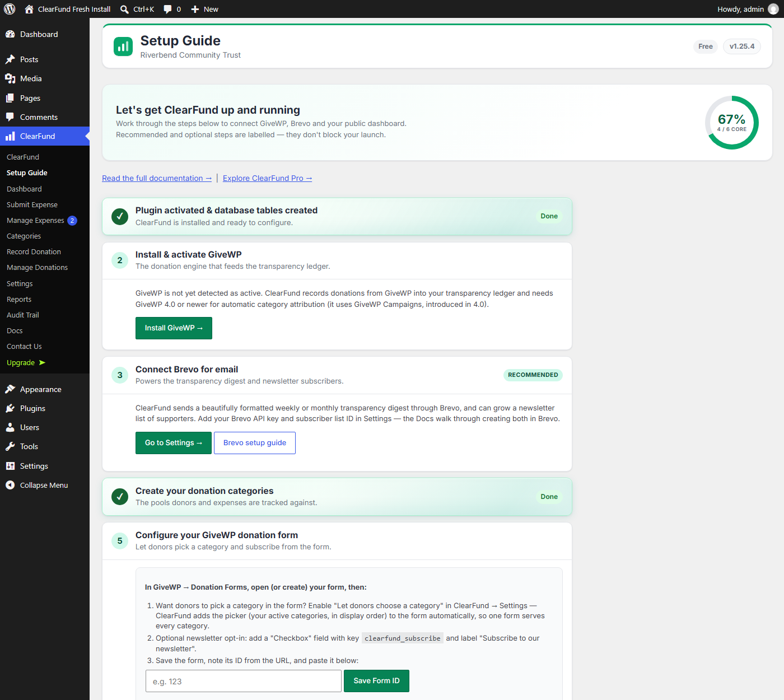The image size is (784, 700).
Task: Click the Users person icon
Action: point(10,427)
